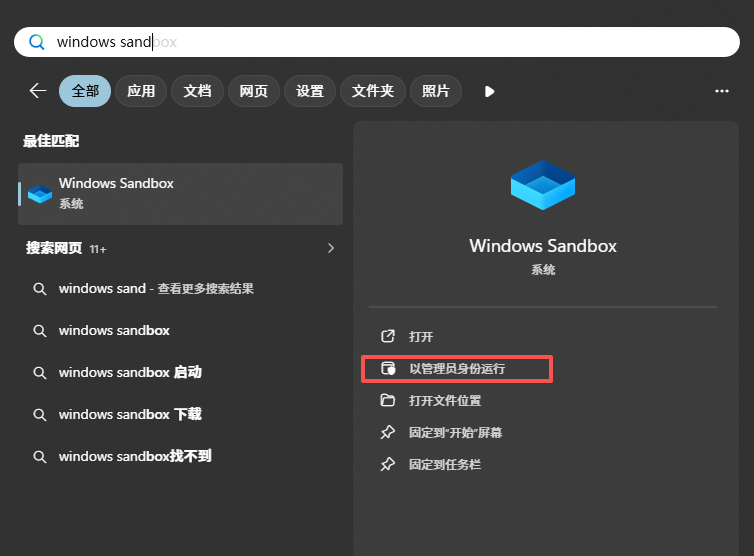Click the search magnifier icon in the search box

37,42
